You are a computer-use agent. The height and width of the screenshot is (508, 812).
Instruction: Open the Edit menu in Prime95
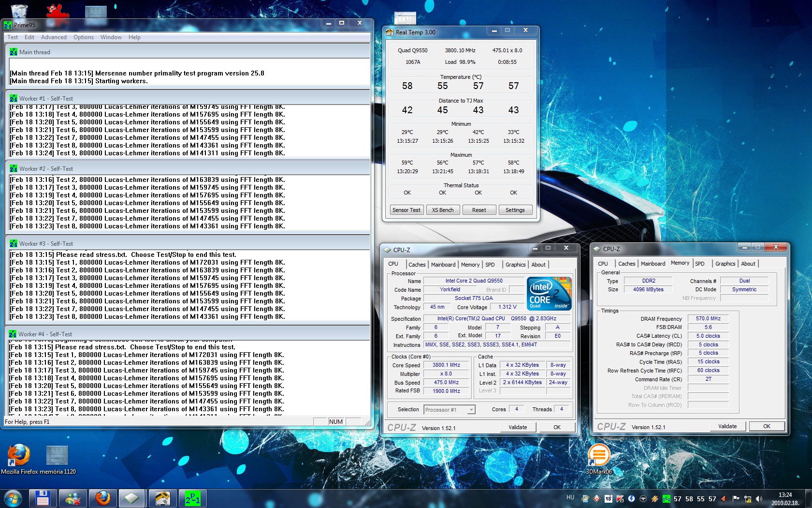tap(29, 37)
